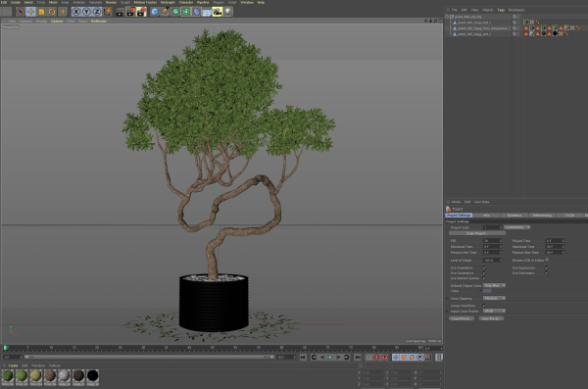Select the black pot material ball
The height and width of the screenshot is (389, 588).
pos(93,375)
